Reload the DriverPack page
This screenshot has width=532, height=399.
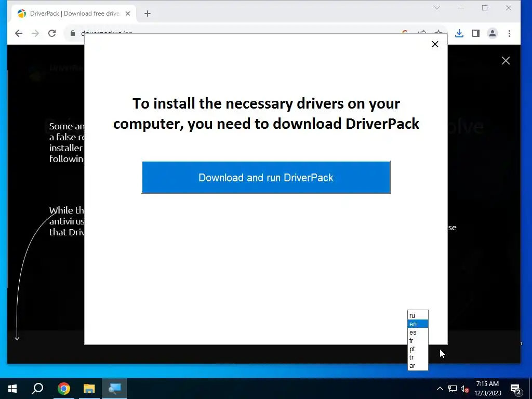pos(52,33)
